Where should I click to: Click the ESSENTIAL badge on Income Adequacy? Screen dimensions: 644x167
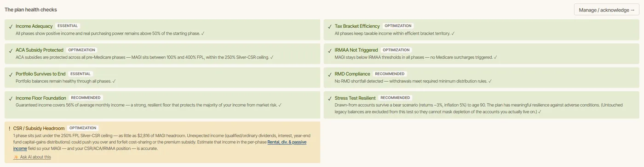pos(68,26)
